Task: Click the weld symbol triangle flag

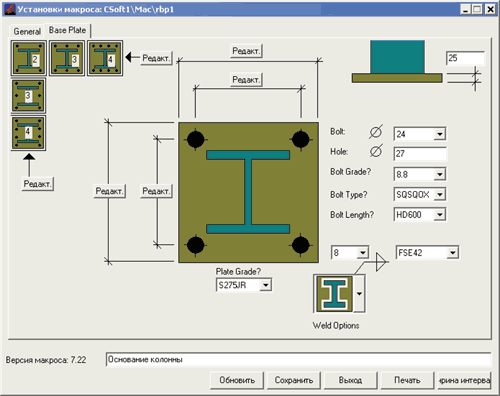Action: coord(381,262)
